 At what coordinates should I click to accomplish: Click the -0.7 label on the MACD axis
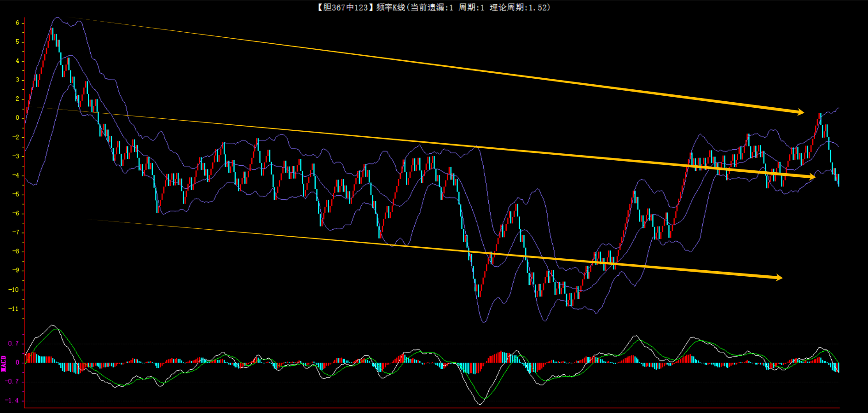tap(12, 382)
